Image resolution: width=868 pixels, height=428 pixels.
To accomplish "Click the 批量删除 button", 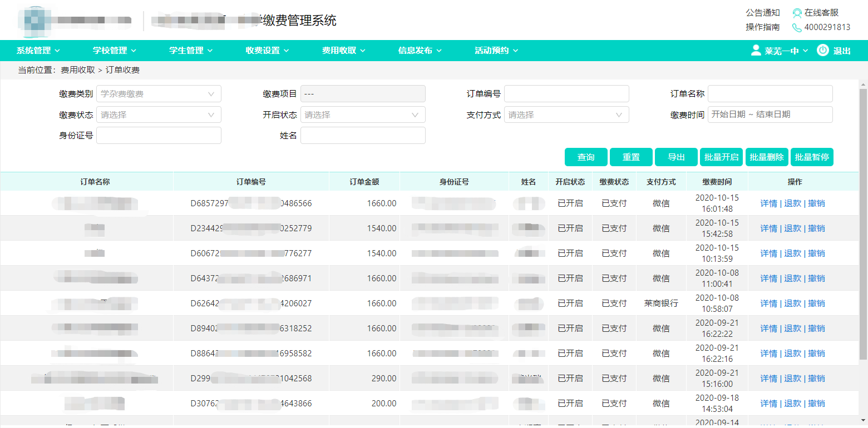I will 767,157.
